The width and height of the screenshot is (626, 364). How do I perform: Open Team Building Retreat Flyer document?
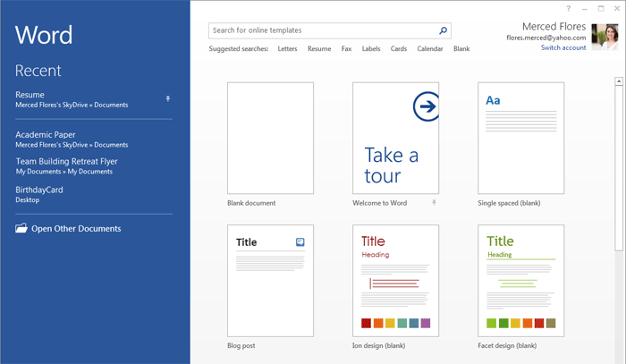[x=66, y=162]
